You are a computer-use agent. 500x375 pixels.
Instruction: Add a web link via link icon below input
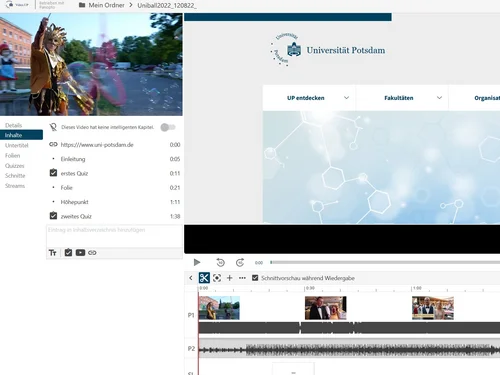pos(92,253)
